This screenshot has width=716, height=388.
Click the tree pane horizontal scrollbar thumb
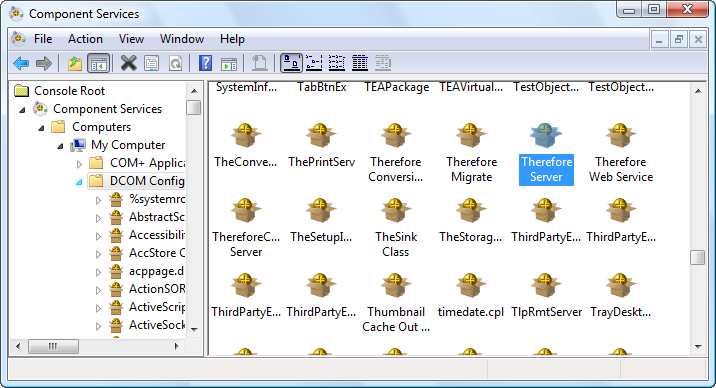tap(53, 346)
